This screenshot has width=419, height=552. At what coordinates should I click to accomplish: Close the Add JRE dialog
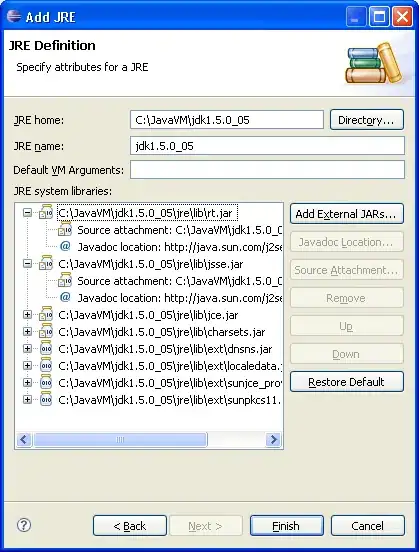(x=402, y=16)
